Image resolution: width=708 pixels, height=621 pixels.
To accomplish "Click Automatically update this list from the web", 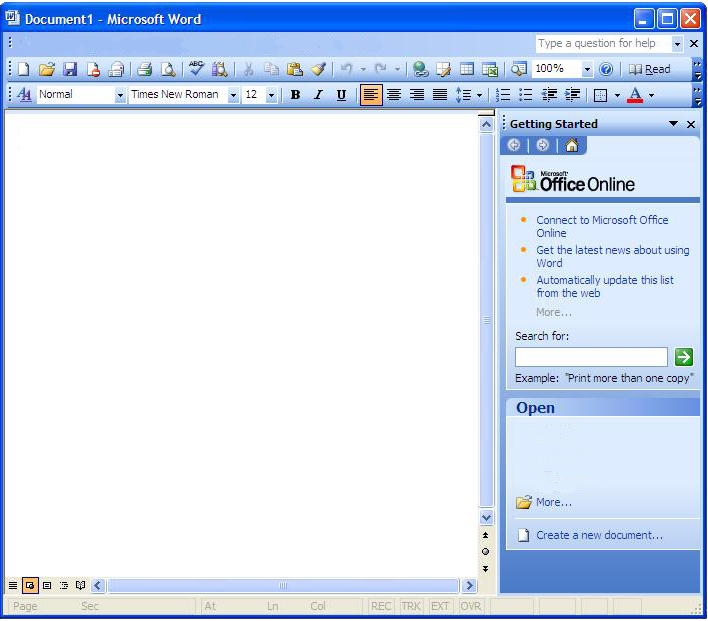I will tap(605, 286).
